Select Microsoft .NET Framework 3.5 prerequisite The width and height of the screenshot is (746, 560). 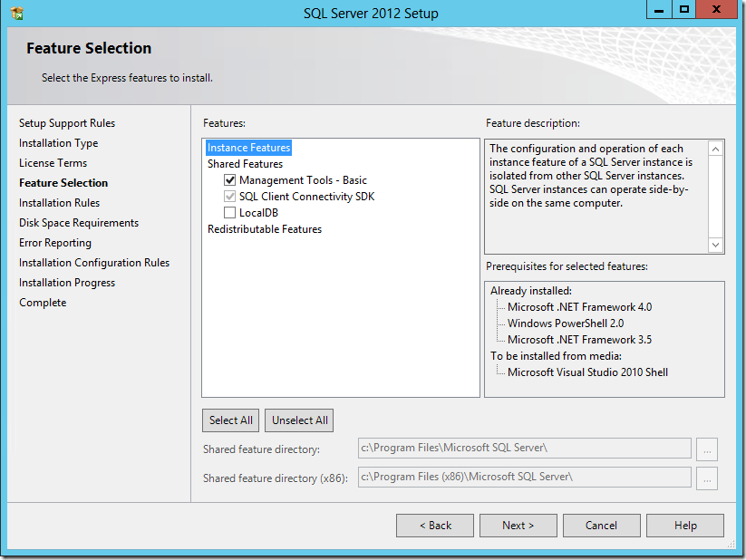point(579,339)
